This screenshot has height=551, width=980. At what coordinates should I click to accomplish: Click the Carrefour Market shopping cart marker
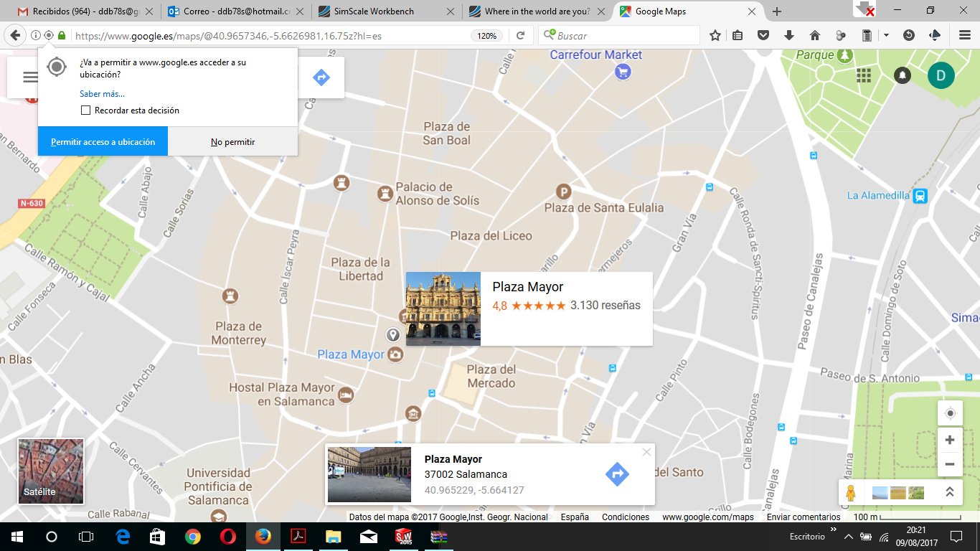point(622,72)
